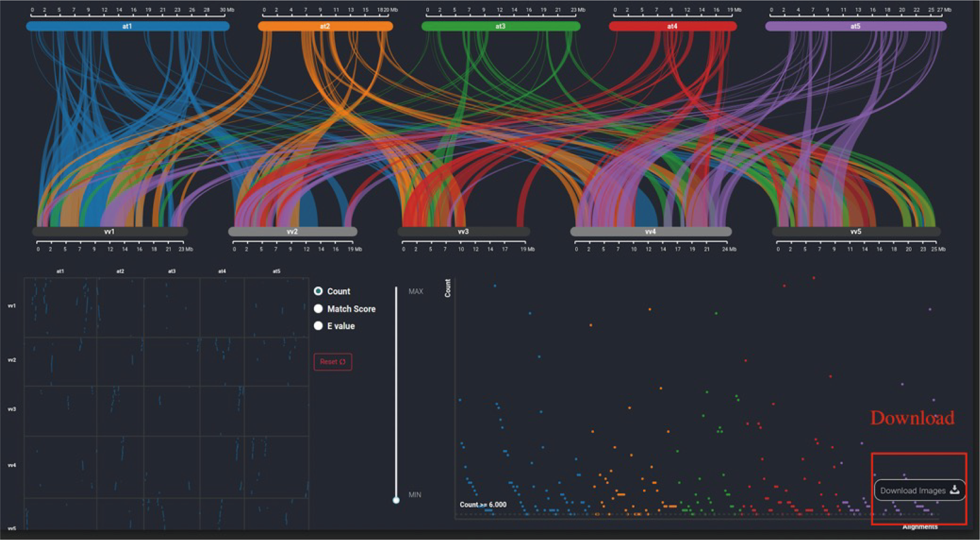Select the Match Score radio option
The image size is (980, 540).
(x=318, y=309)
